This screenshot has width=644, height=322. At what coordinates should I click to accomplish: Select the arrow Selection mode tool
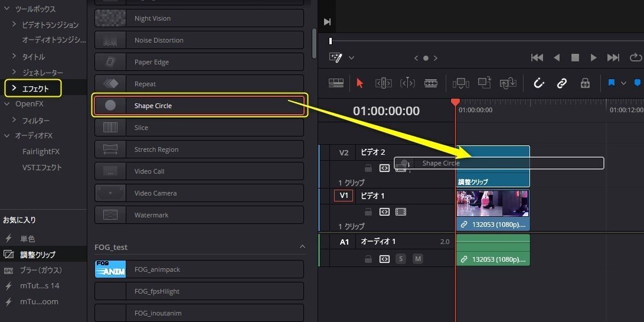click(x=360, y=83)
